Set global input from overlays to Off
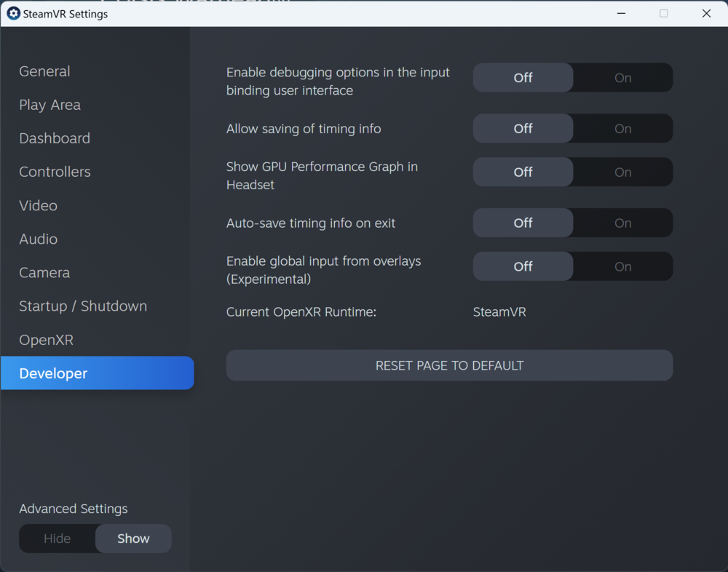This screenshot has width=728, height=572. point(523,266)
